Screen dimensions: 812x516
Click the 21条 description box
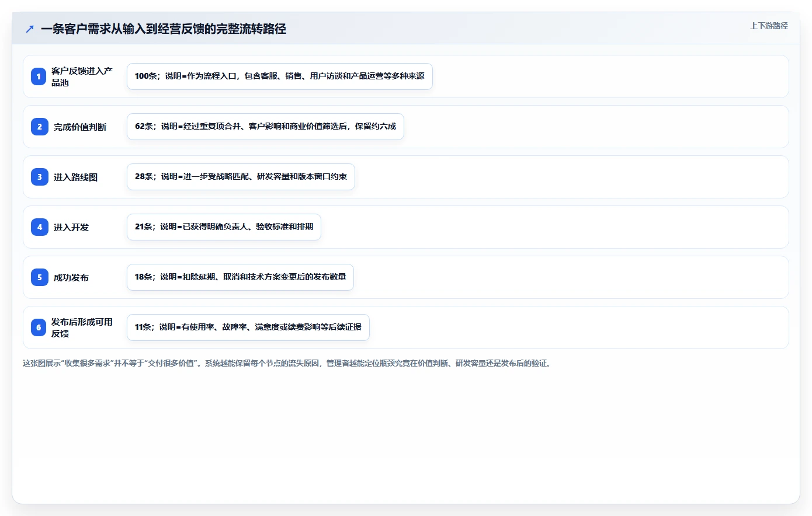tap(224, 227)
